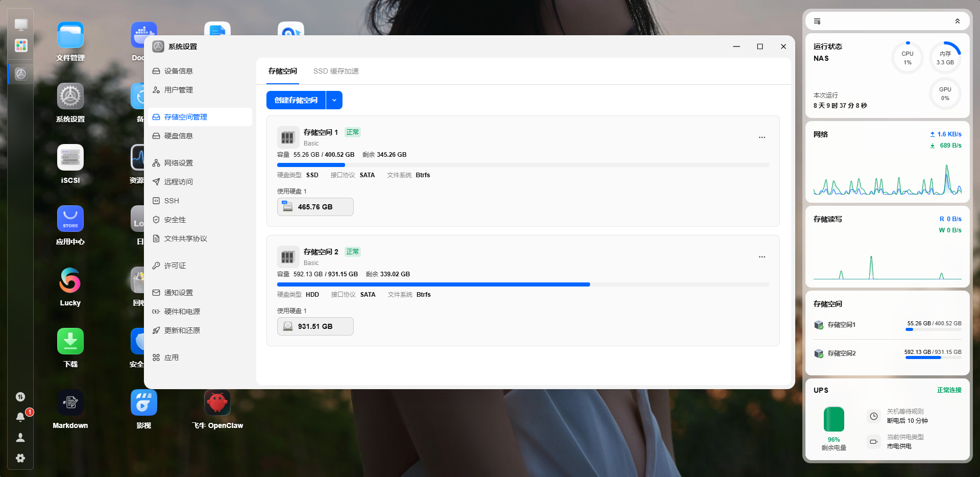Open 文件共享协议 settings section
Image resolution: width=980 pixels, height=477 pixels.
pyautogui.click(x=200, y=238)
